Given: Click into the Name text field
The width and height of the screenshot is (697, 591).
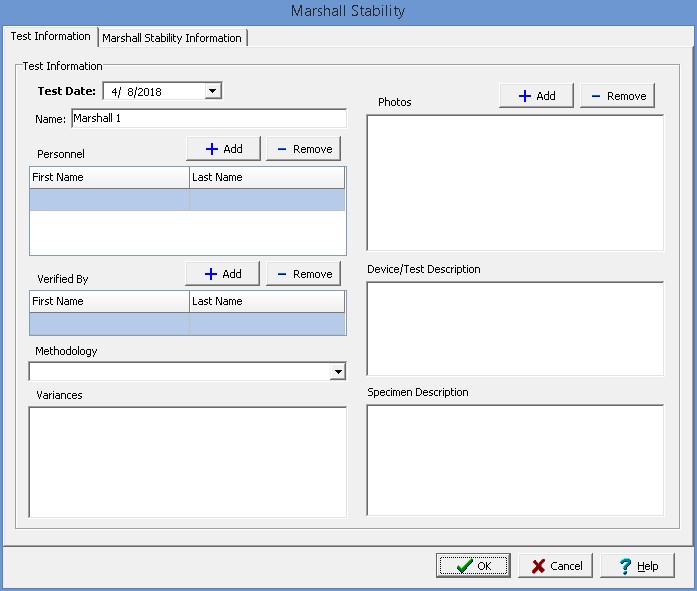Looking at the screenshot, I should pyautogui.click(x=208, y=119).
